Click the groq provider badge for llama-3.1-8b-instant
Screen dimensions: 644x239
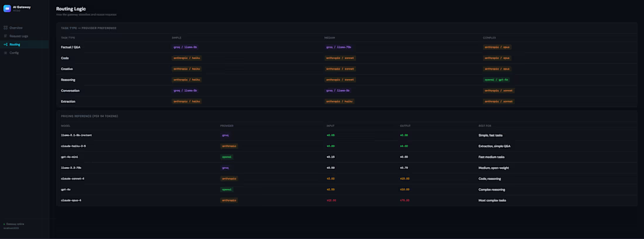tap(225, 136)
